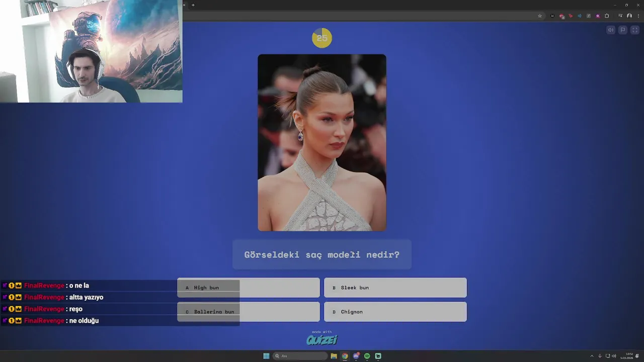Screen dimensions: 644x362
Task: Expand the system tray hidden icons chevron
Action: (592, 356)
